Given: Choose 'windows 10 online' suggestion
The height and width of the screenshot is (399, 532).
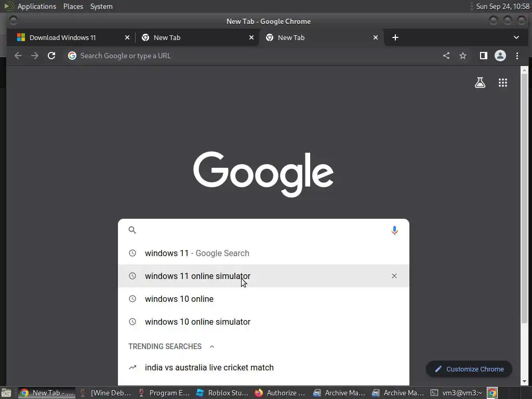Looking at the screenshot, I should [263, 299].
